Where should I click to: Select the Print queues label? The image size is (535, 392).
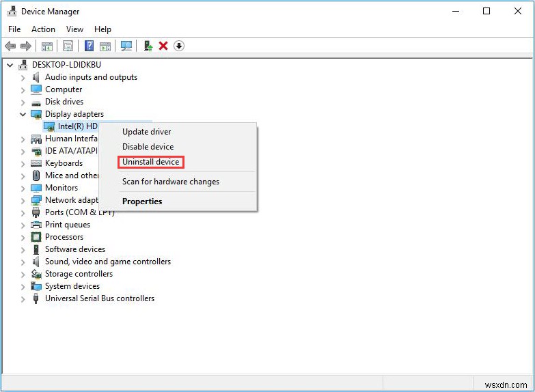point(68,225)
